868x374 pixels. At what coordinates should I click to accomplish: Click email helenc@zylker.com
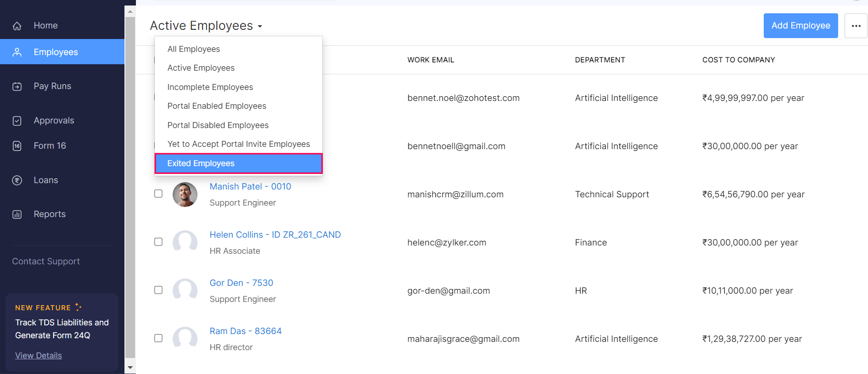pyautogui.click(x=446, y=243)
